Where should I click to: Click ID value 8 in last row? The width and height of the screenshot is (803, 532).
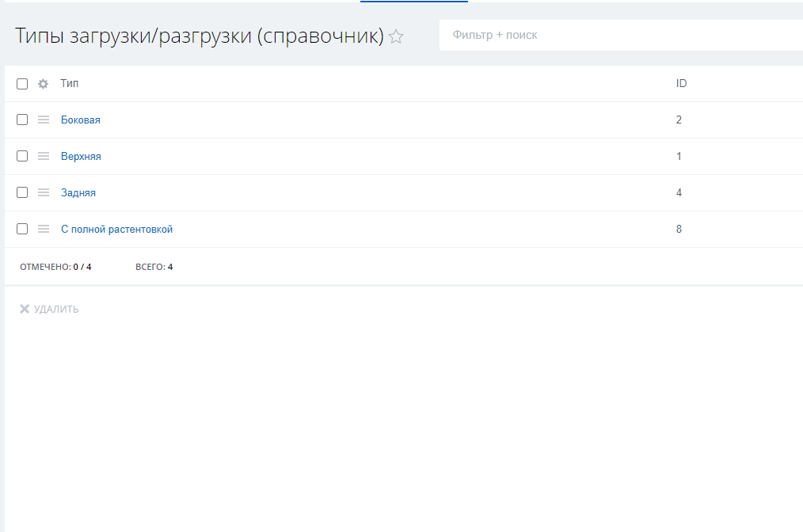pos(679,229)
